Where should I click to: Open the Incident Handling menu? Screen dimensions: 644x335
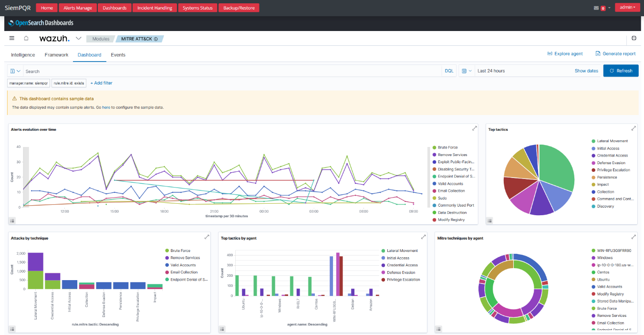155,8
